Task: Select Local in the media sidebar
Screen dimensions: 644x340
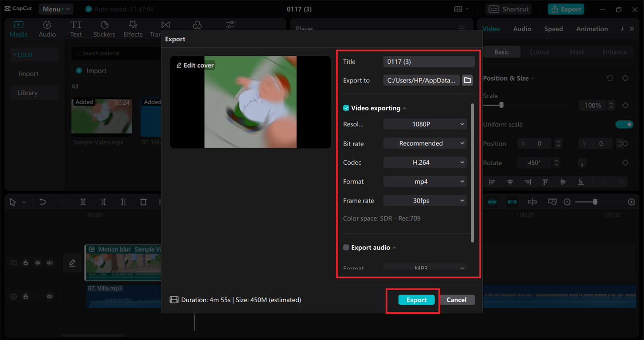Action: [34, 54]
